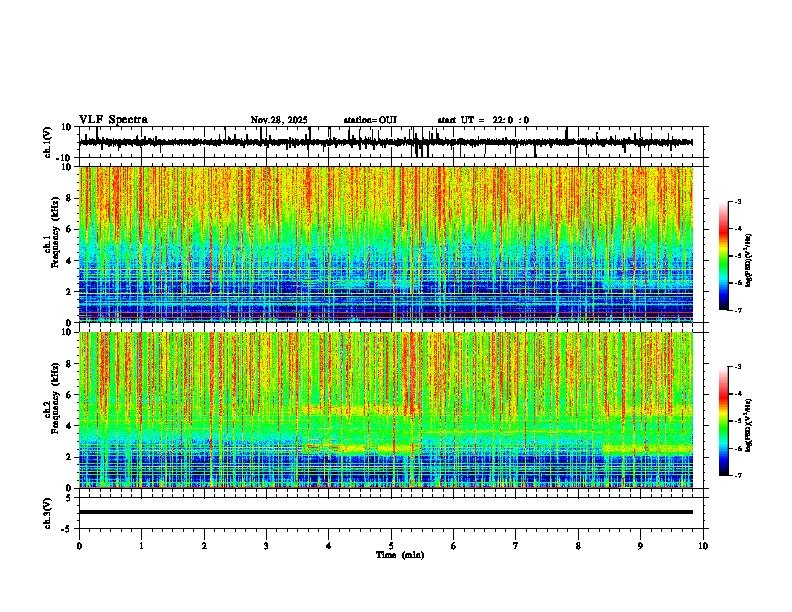Click time axis tick label "1"

[x=141, y=546]
